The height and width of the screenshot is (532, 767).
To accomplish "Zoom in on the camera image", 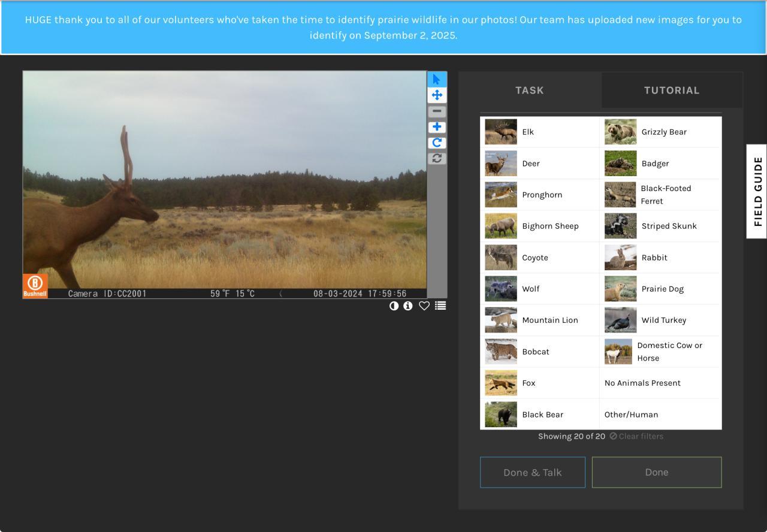I will [437, 127].
